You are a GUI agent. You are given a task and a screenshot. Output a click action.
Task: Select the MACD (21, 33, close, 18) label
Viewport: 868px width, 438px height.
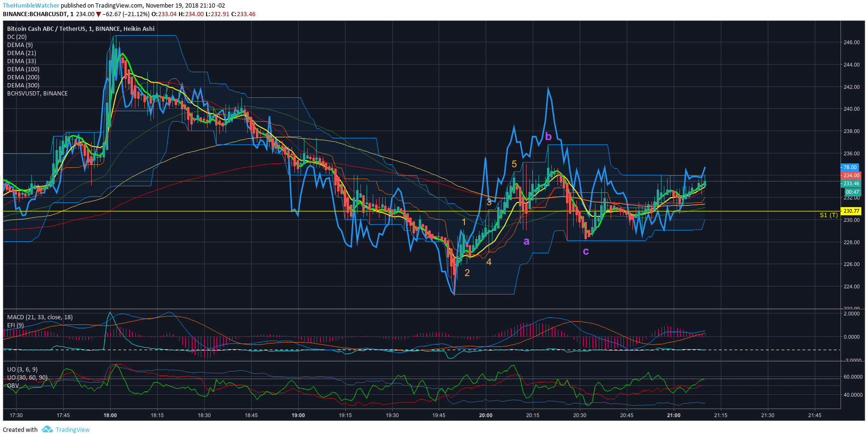click(40, 317)
